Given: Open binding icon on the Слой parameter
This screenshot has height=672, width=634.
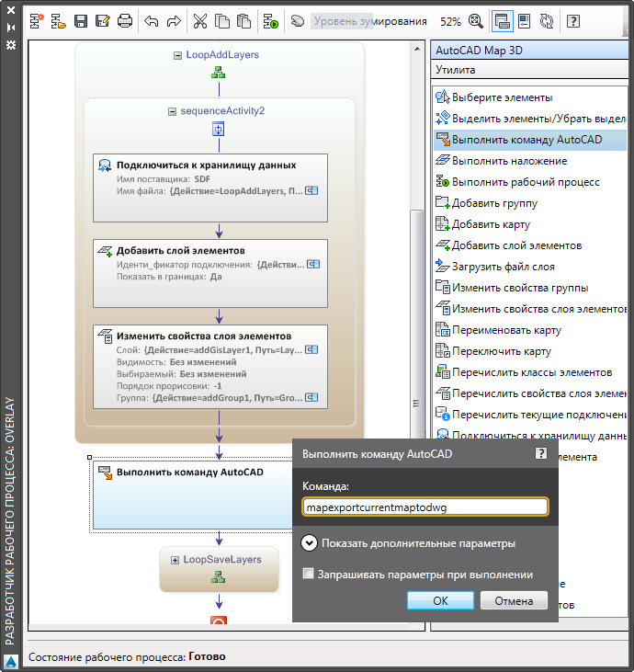Looking at the screenshot, I should 311,349.
